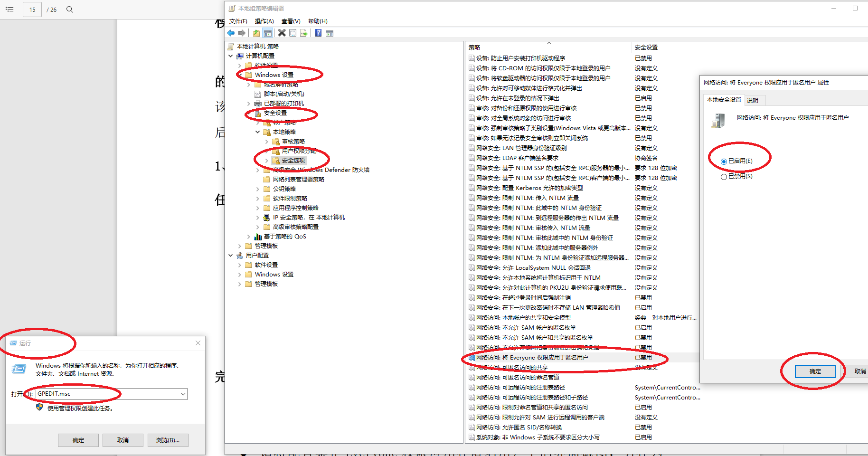Click the 计算机配置 computer icon
The width and height of the screenshot is (868, 456).
240,56
